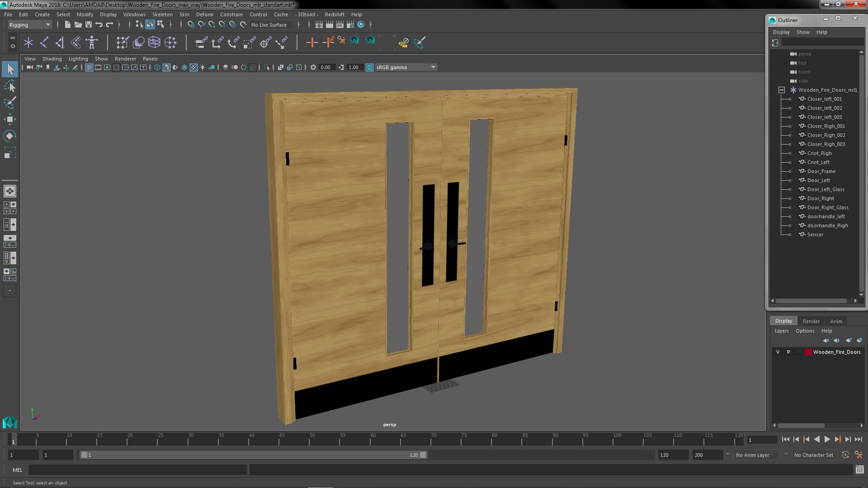The image size is (868, 488).
Task: Open the Skeleton menu
Action: [162, 14]
